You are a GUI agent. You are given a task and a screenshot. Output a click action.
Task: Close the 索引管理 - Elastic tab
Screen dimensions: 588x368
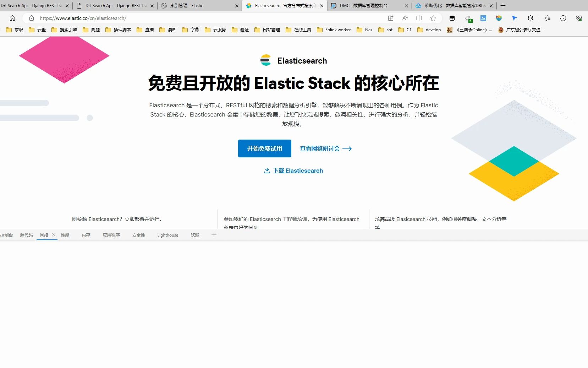[x=237, y=6]
